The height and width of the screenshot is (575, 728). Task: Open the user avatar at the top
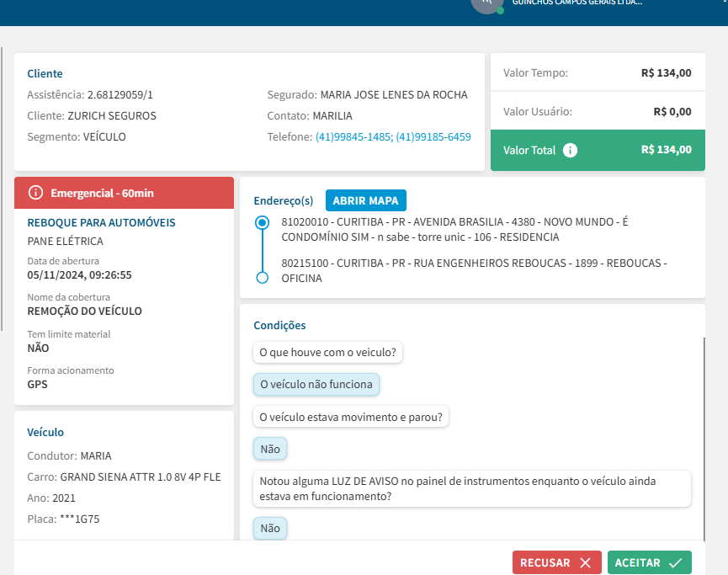(486, 4)
